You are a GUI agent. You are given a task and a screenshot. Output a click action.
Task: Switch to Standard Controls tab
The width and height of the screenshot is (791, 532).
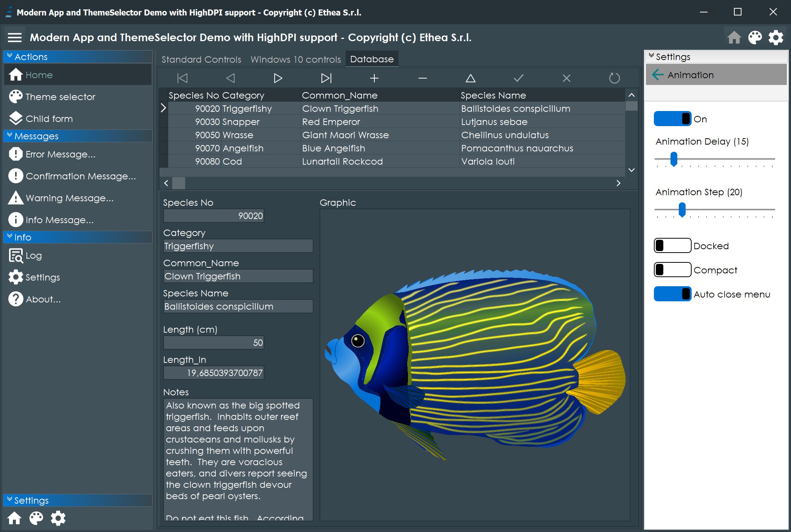pyautogui.click(x=201, y=59)
